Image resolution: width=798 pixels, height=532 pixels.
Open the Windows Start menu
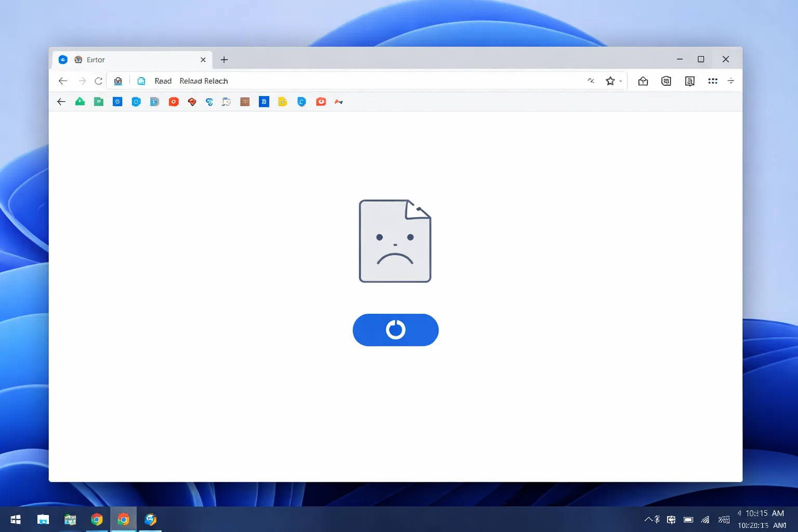click(16, 520)
